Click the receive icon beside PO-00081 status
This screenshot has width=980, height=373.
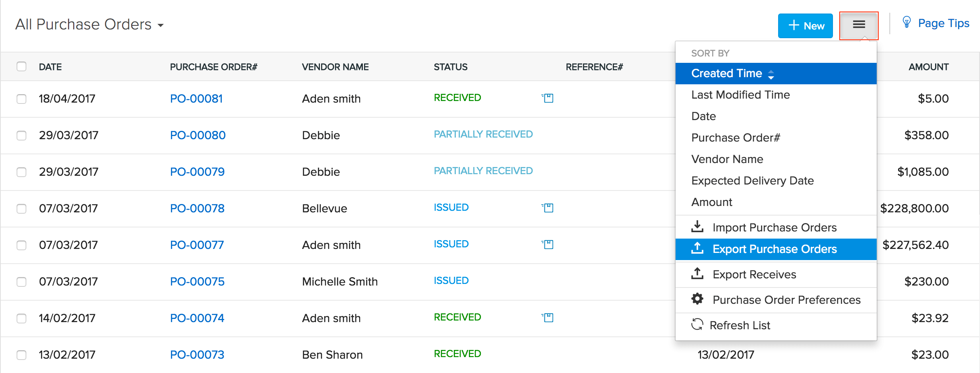[x=548, y=98]
